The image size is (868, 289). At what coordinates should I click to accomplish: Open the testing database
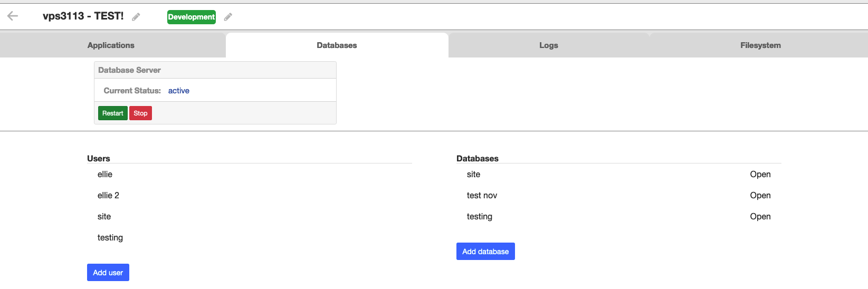(760, 216)
